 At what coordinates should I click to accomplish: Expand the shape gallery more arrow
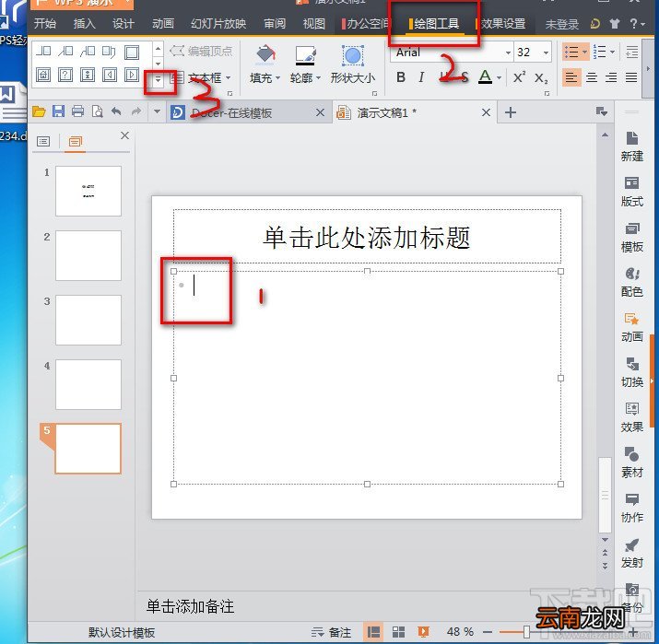pyautogui.click(x=158, y=78)
